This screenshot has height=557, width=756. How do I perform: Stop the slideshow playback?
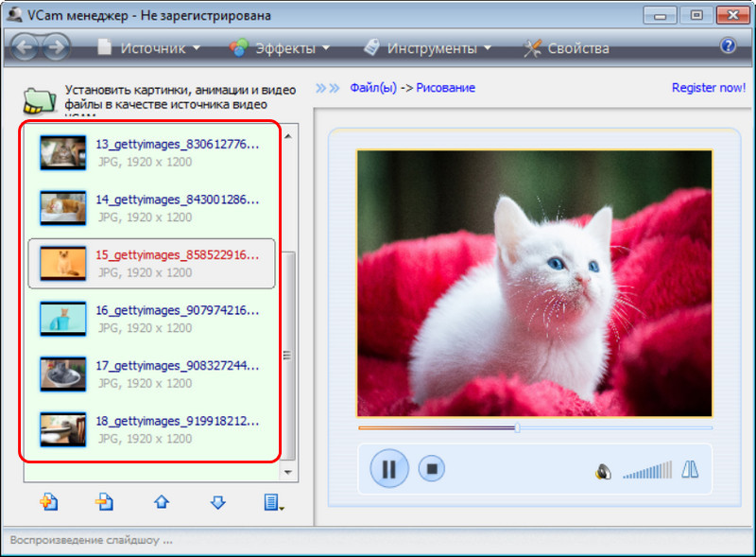432,468
